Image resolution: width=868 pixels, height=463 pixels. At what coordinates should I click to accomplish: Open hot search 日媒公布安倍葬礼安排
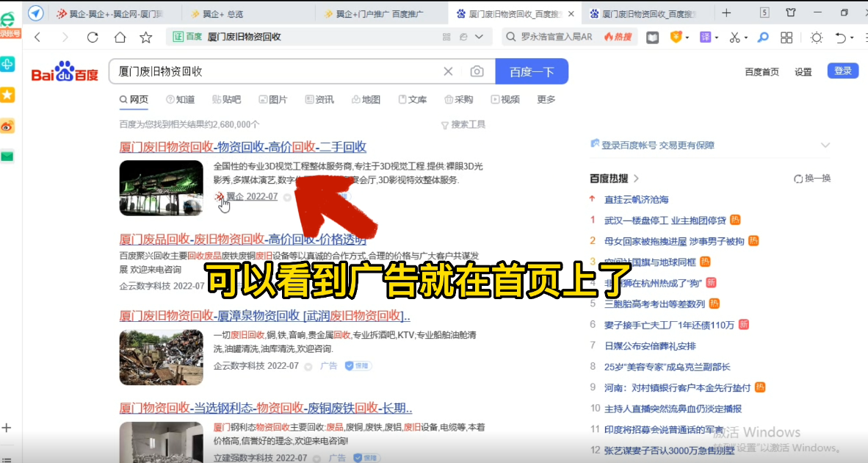point(650,345)
